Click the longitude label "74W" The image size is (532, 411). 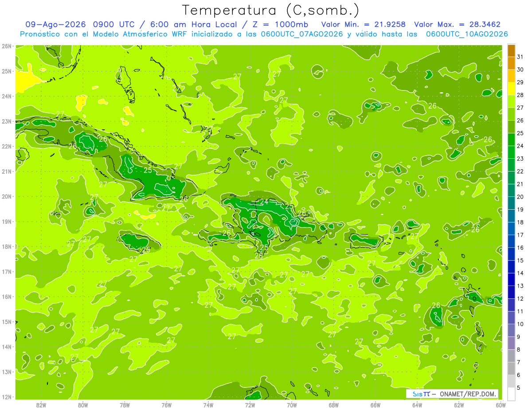(208, 405)
